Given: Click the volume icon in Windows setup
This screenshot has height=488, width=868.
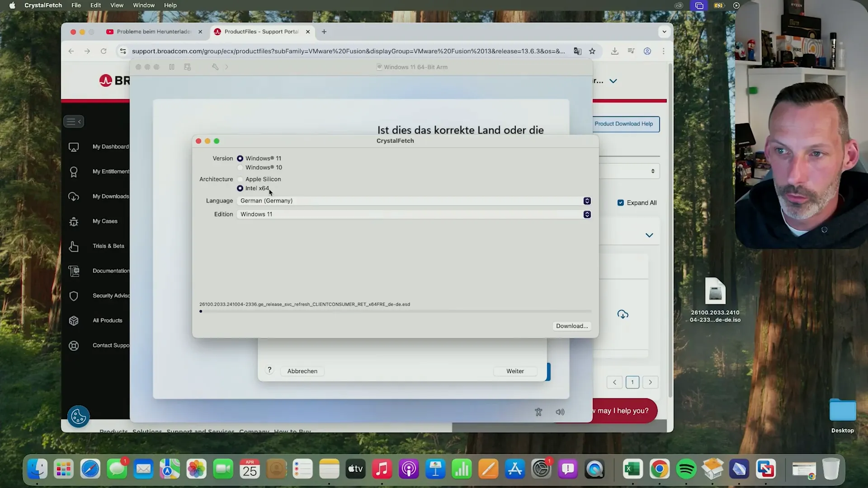Looking at the screenshot, I should (x=560, y=412).
